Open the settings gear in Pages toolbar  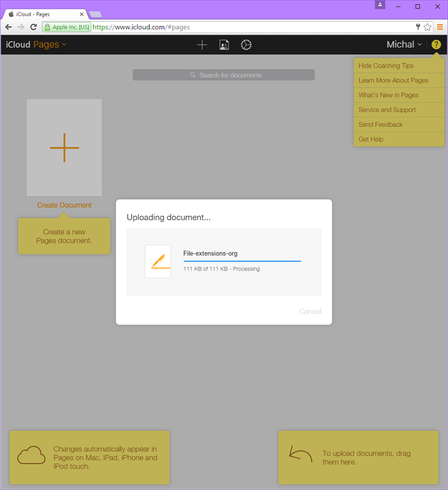pyautogui.click(x=246, y=44)
